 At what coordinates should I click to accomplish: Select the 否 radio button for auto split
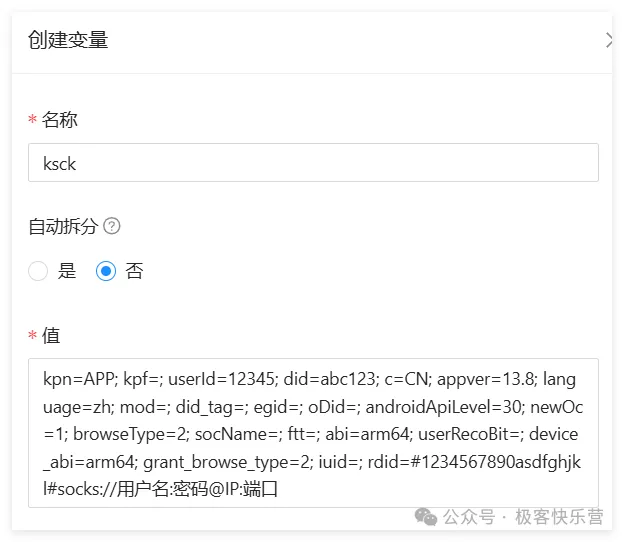[106, 271]
